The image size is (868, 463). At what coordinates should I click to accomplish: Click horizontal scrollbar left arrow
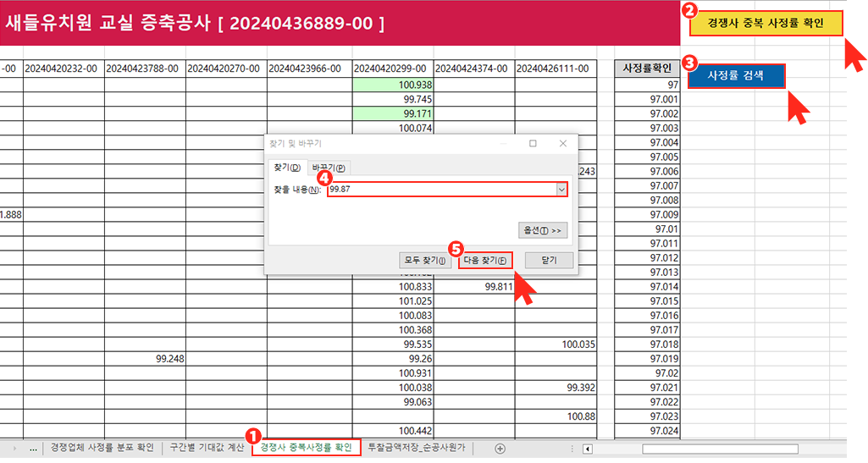click(x=588, y=449)
